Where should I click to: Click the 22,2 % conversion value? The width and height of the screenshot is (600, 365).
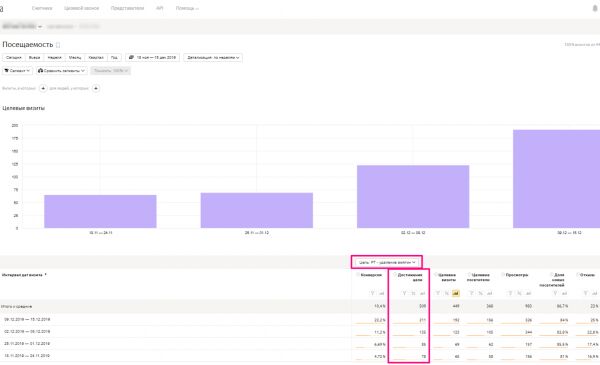[x=380, y=320]
